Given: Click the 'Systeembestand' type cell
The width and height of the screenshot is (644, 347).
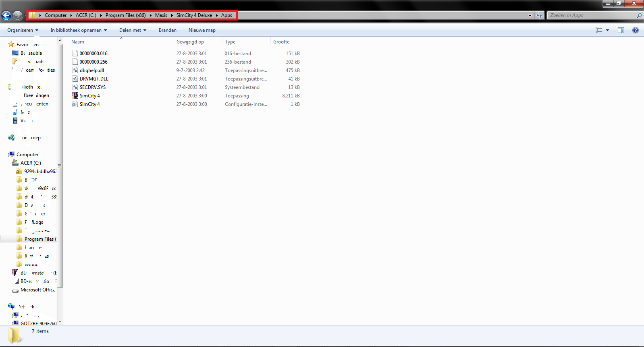Looking at the screenshot, I should click(242, 87).
